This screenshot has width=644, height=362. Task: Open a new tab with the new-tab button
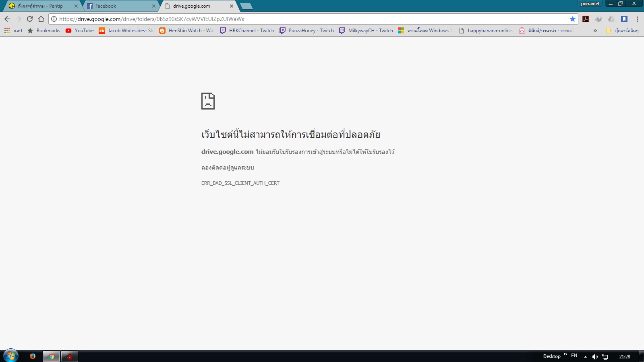[246, 6]
